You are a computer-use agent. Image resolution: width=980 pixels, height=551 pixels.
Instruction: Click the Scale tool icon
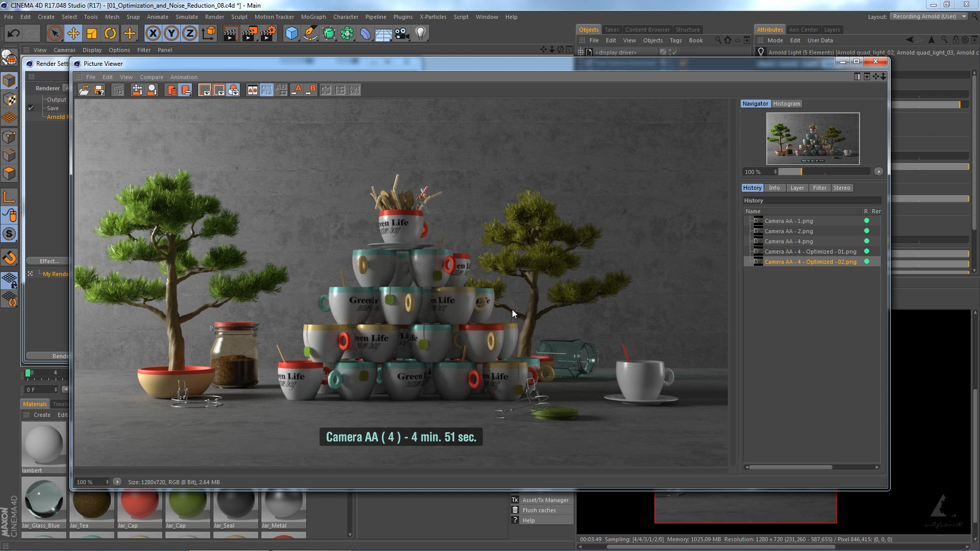tap(92, 33)
